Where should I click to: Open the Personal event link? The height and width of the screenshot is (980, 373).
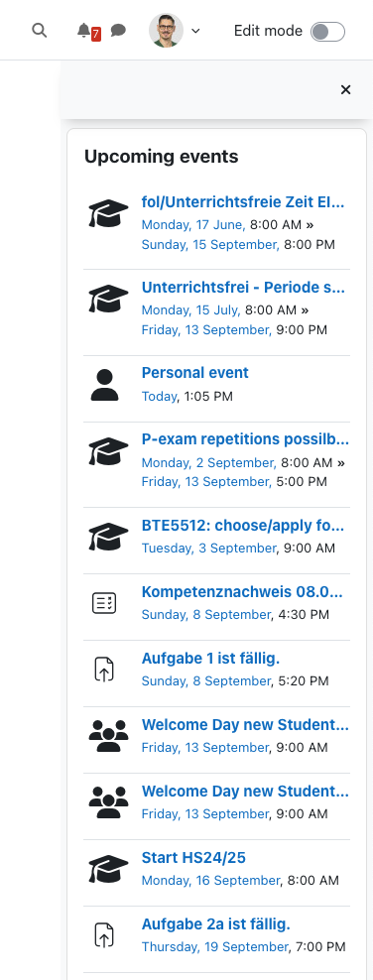(195, 373)
